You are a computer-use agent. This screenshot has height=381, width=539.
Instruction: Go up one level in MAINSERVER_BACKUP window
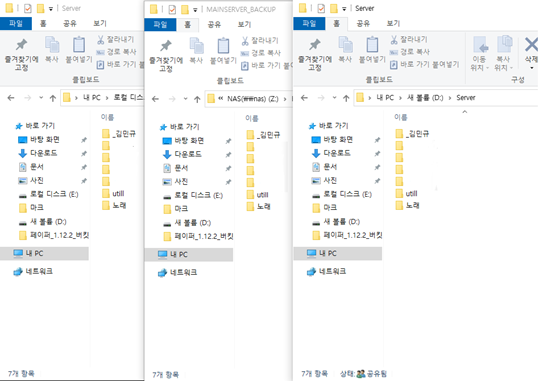pyautogui.click(x=197, y=99)
